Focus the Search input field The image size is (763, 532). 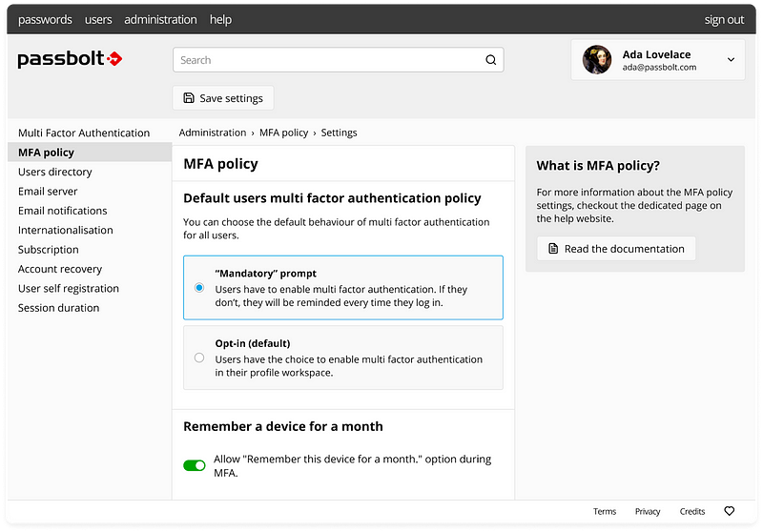point(339,60)
